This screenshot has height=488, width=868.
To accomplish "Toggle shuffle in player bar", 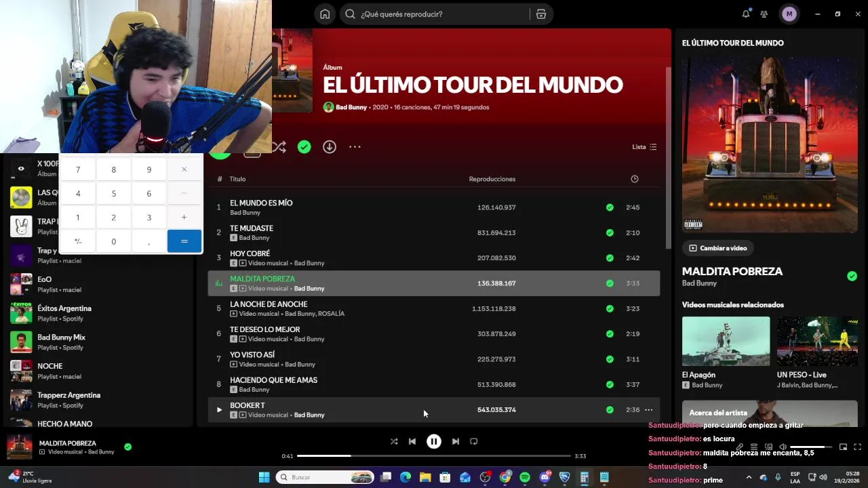I will coord(394,441).
